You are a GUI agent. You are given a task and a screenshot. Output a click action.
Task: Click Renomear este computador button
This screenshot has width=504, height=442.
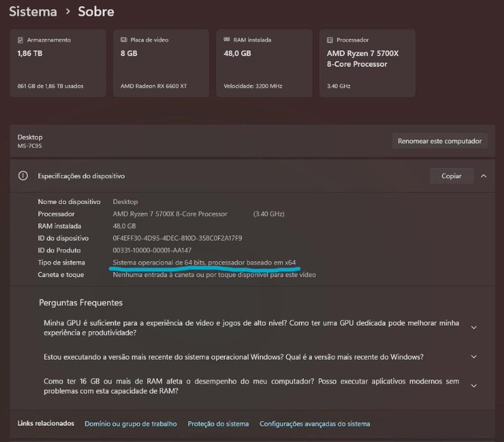click(x=439, y=141)
